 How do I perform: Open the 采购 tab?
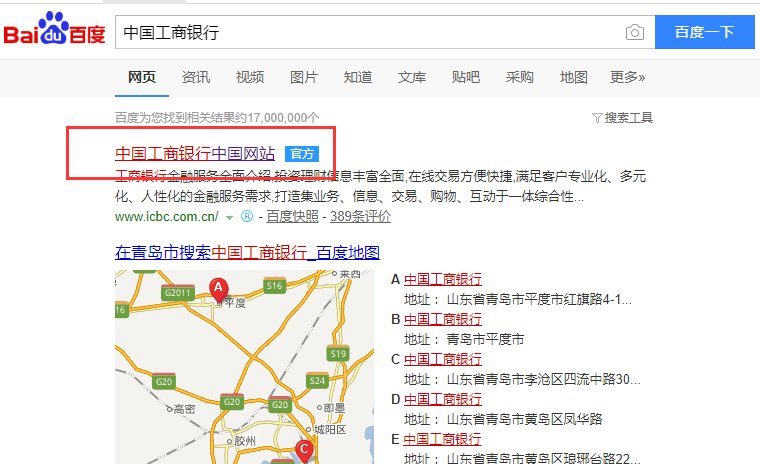[520, 77]
